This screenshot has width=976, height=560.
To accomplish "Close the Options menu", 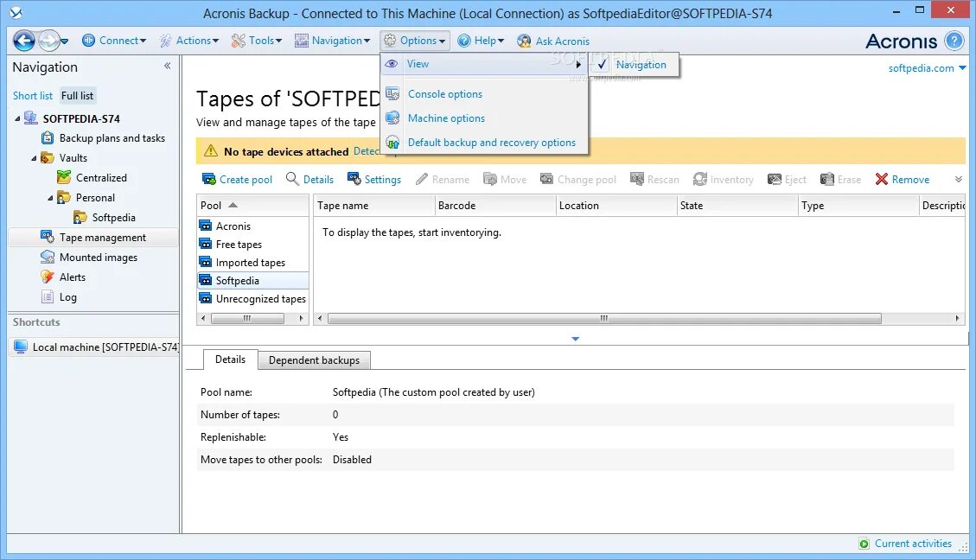I will (415, 41).
